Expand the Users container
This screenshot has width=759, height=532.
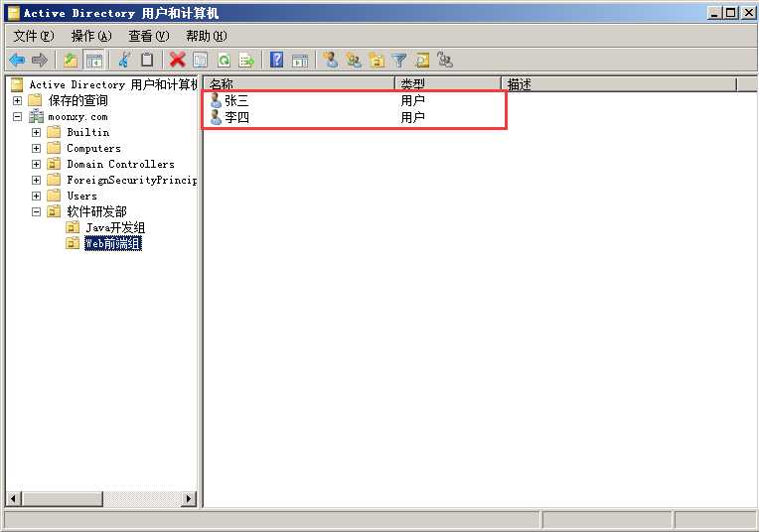(x=37, y=196)
